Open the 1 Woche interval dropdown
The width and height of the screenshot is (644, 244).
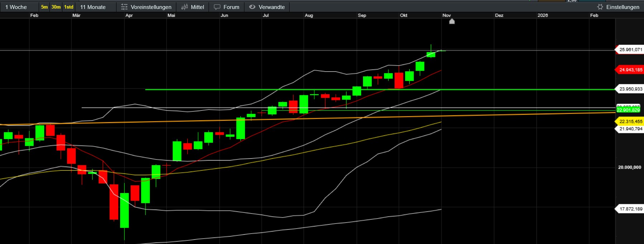tap(16, 7)
